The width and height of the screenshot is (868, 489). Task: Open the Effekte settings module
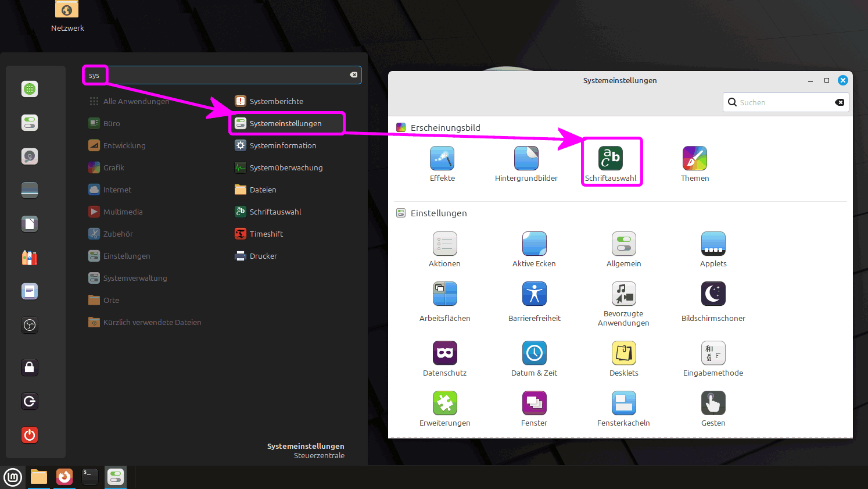click(442, 159)
